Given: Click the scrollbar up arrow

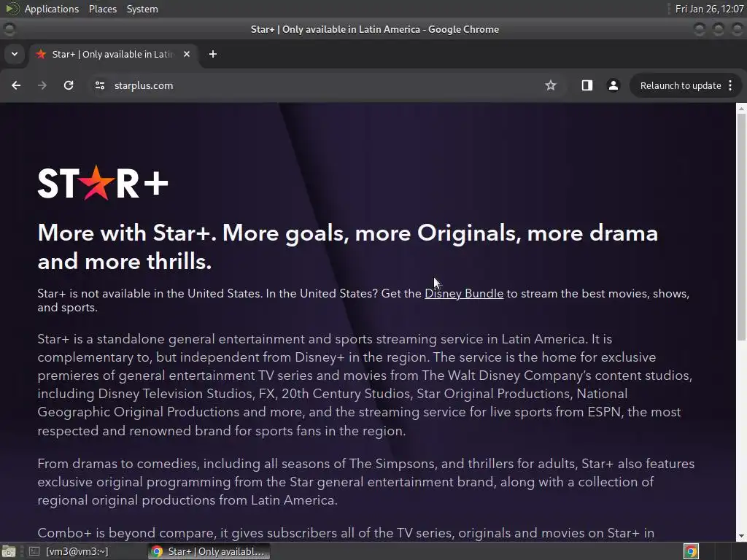Looking at the screenshot, I should pyautogui.click(x=741, y=109).
